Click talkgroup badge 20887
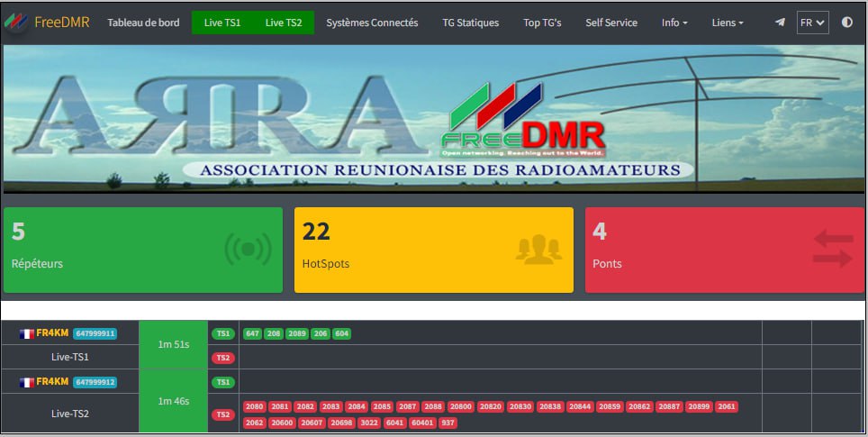Screen dimensions: 868x437 tap(669, 406)
